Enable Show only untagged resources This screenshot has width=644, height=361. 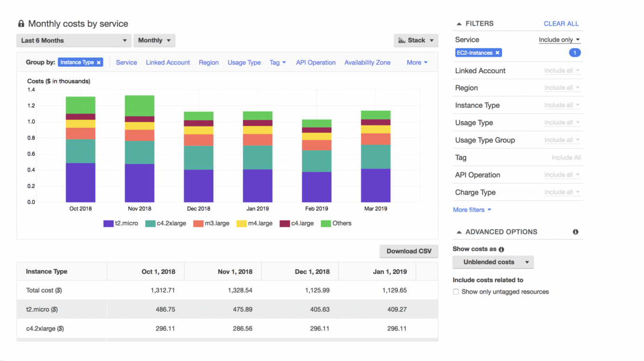[456, 292]
